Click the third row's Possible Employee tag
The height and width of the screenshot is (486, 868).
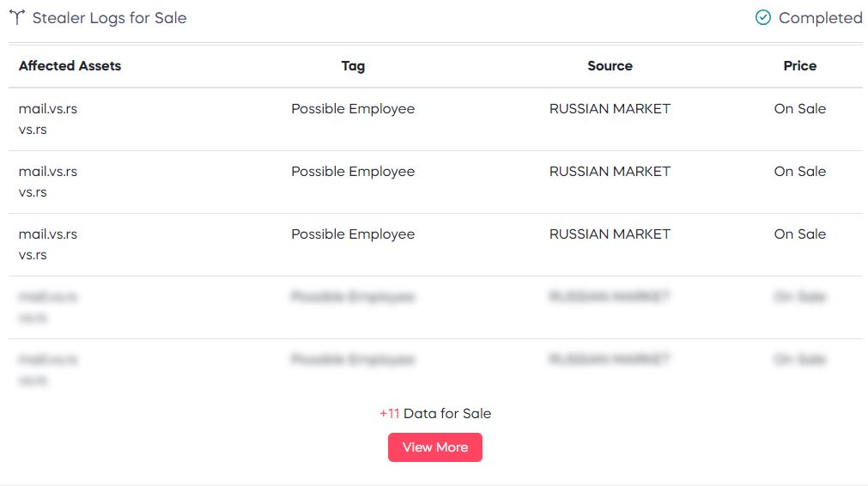coord(353,234)
